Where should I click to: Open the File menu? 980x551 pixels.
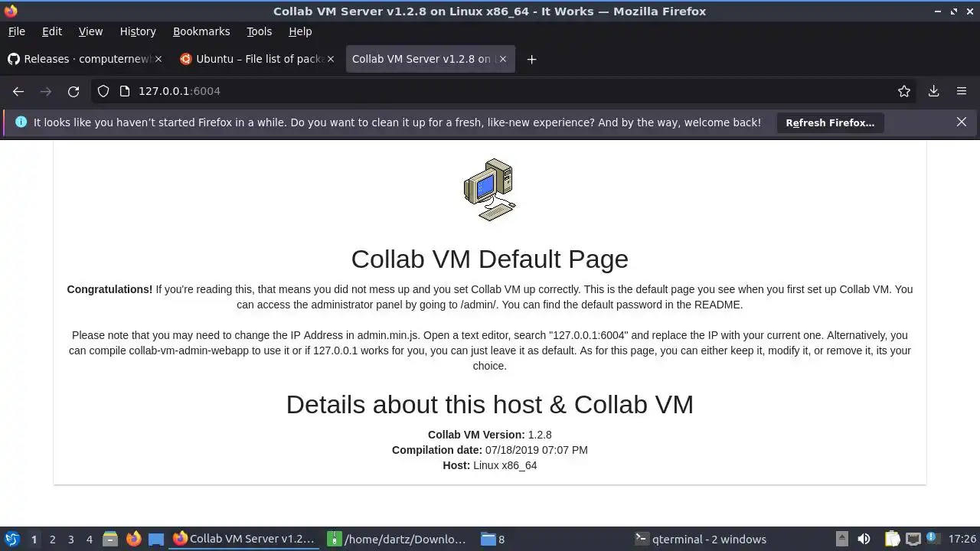point(16,31)
